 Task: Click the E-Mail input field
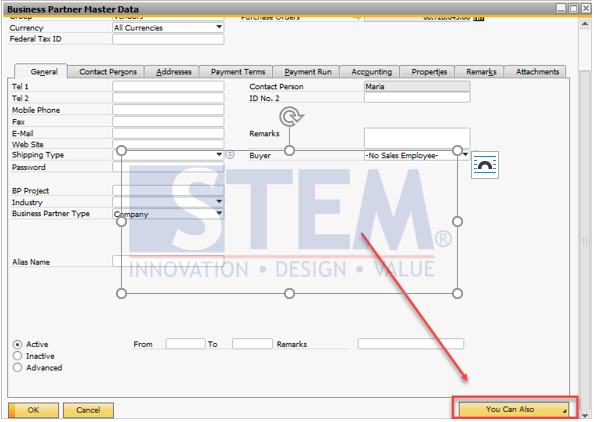click(168, 133)
